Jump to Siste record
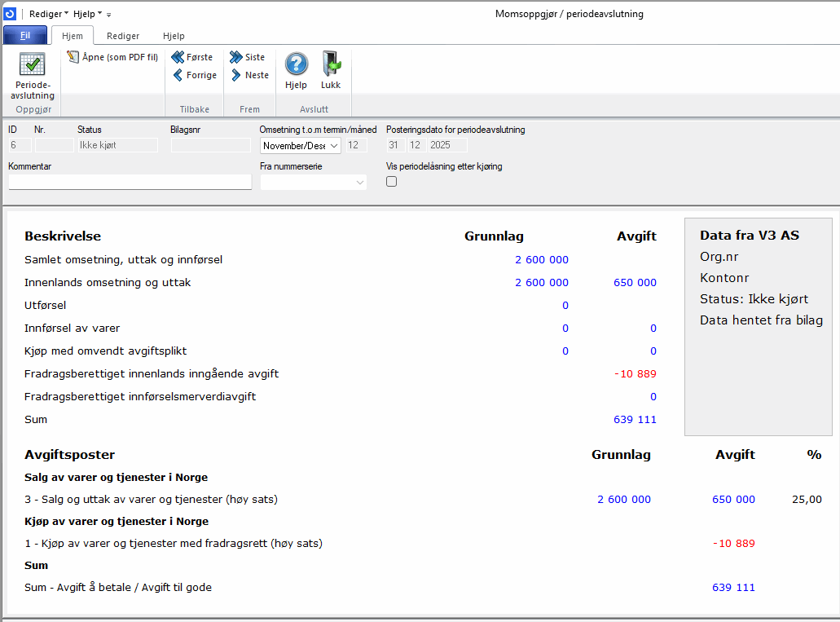840x622 pixels. click(248, 57)
